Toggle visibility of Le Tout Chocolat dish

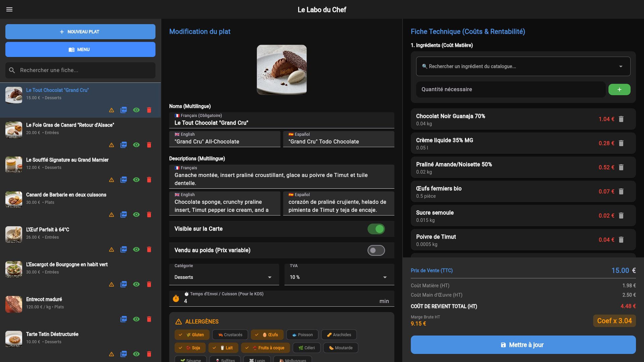tap(136, 110)
